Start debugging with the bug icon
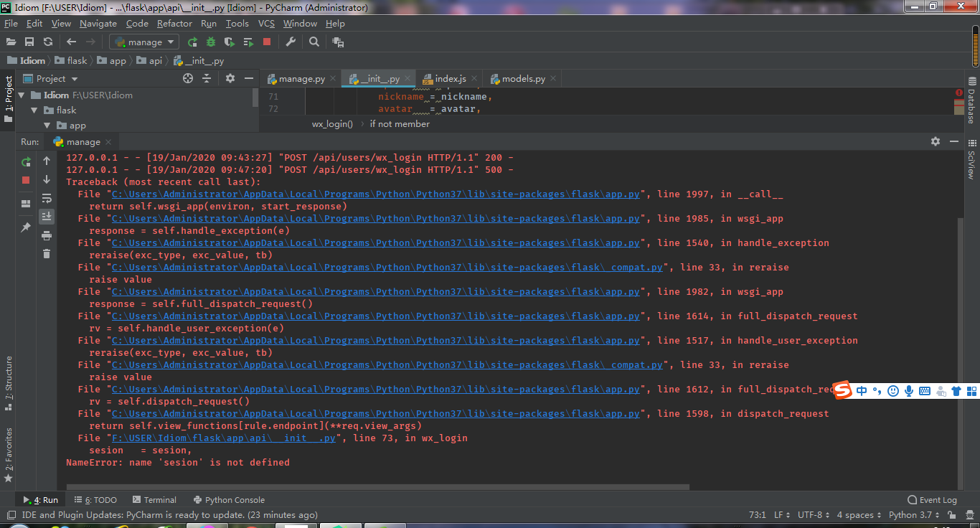980x528 pixels. (x=211, y=42)
